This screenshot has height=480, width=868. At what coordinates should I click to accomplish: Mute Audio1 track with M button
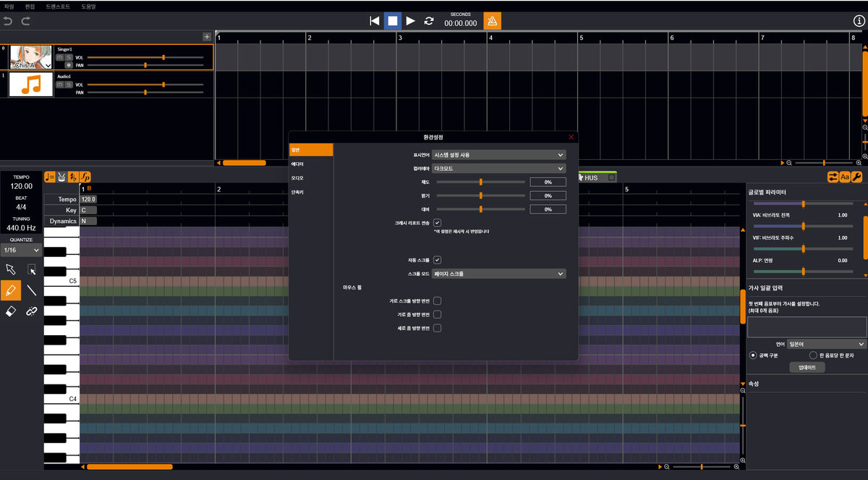59,85
